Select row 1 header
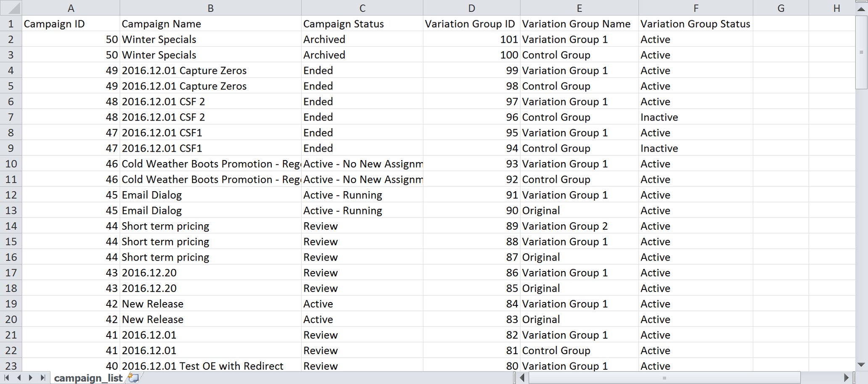 click(x=11, y=24)
